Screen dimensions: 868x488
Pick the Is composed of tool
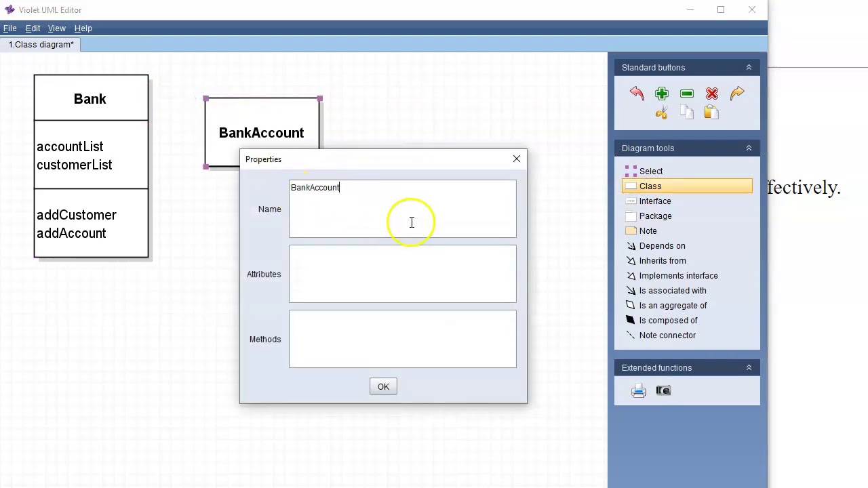tap(687, 321)
